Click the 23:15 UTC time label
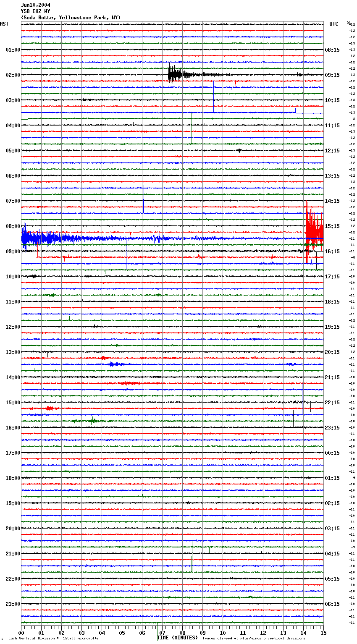This screenshot has height=644, width=357. pyautogui.click(x=332, y=428)
